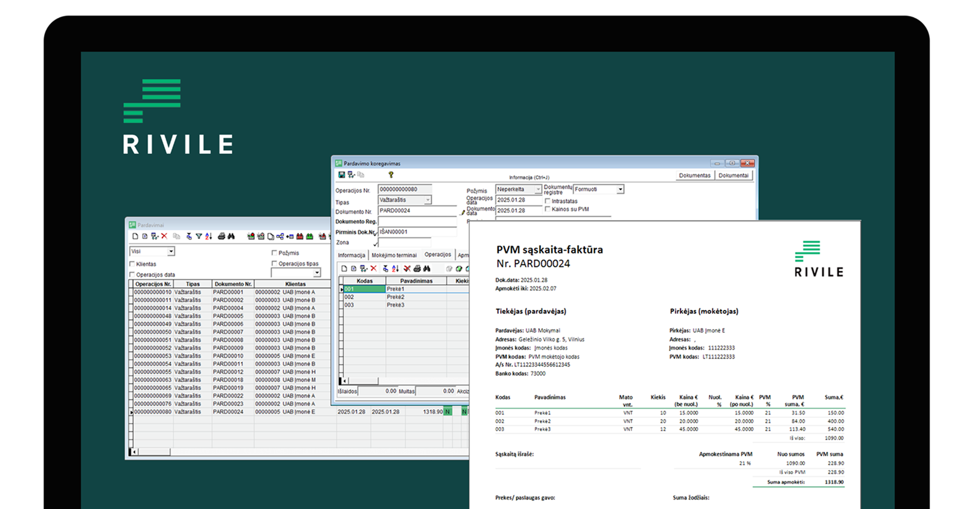Image resolution: width=980 pixels, height=509 pixels.
Task: Toggle the Kainos su PVM checkbox
Action: [548, 209]
